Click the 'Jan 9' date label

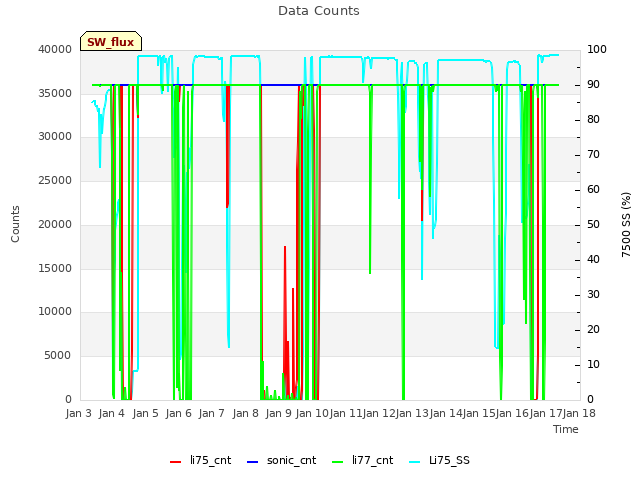[279, 413]
